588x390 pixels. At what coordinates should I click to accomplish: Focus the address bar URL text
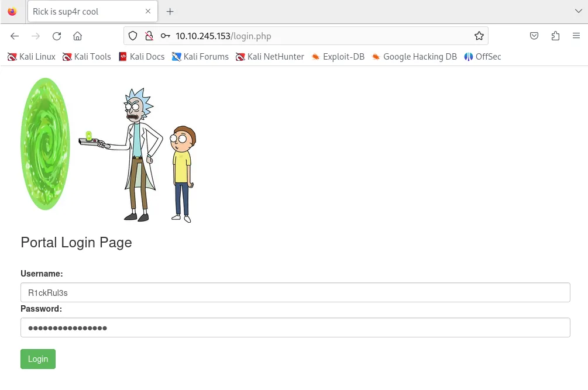tap(223, 36)
